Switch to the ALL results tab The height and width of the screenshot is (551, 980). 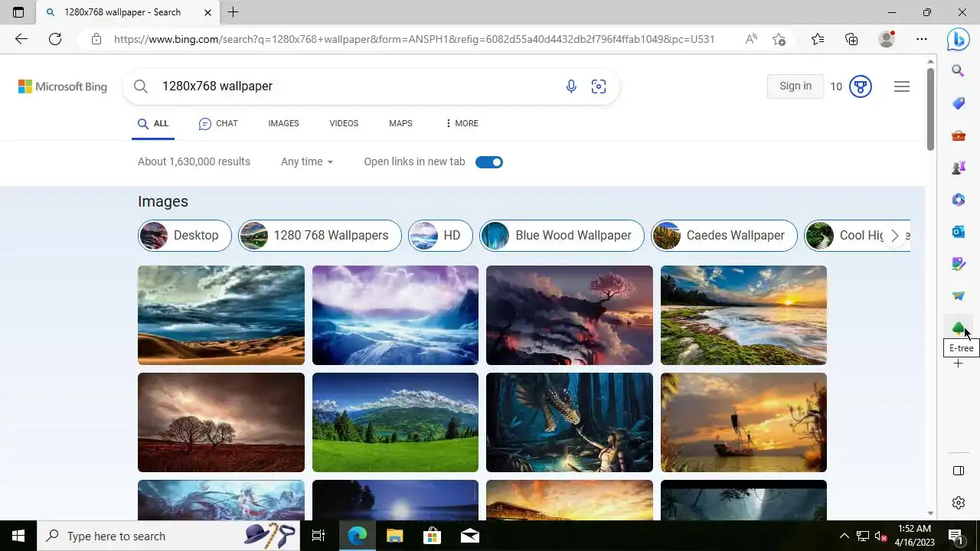tap(153, 123)
